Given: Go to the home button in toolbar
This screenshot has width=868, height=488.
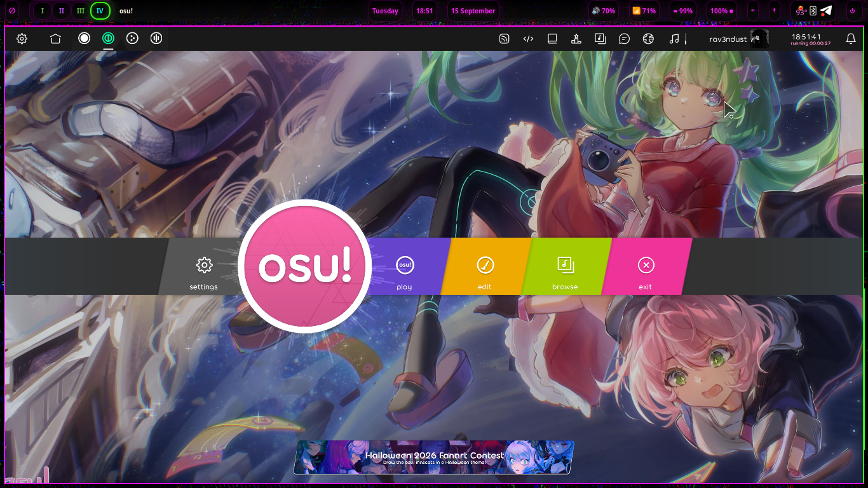Looking at the screenshot, I should point(55,39).
